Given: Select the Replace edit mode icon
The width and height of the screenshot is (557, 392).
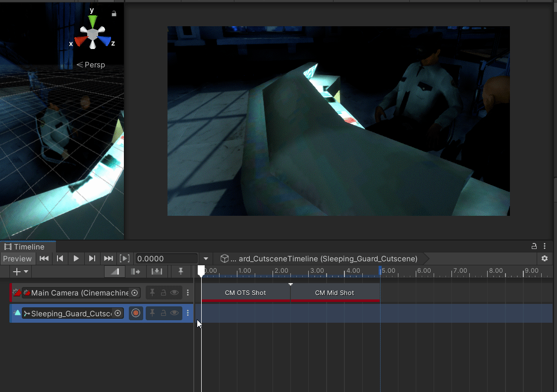Looking at the screenshot, I should point(157,272).
